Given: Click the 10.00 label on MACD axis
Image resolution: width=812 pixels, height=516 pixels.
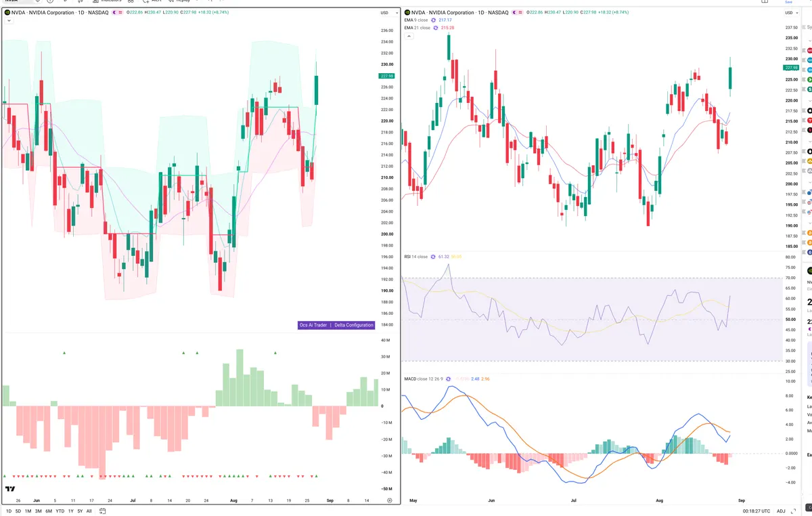Looking at the screenshot, I should pos(790,381).
